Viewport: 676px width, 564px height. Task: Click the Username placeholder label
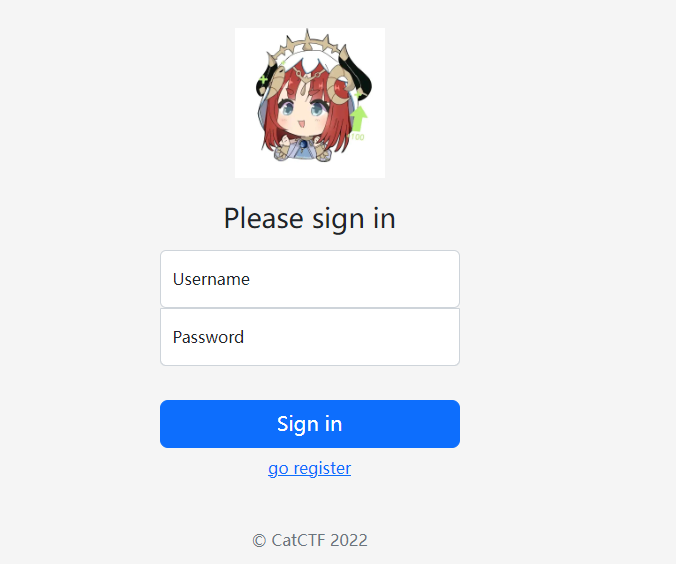tap(211, 279)
